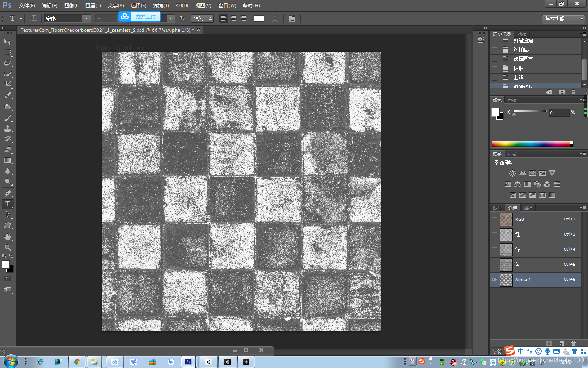The image size is (588, 368).
Task: Open the workspace 基本功能 dropdown
Action: tap(564, 19)
